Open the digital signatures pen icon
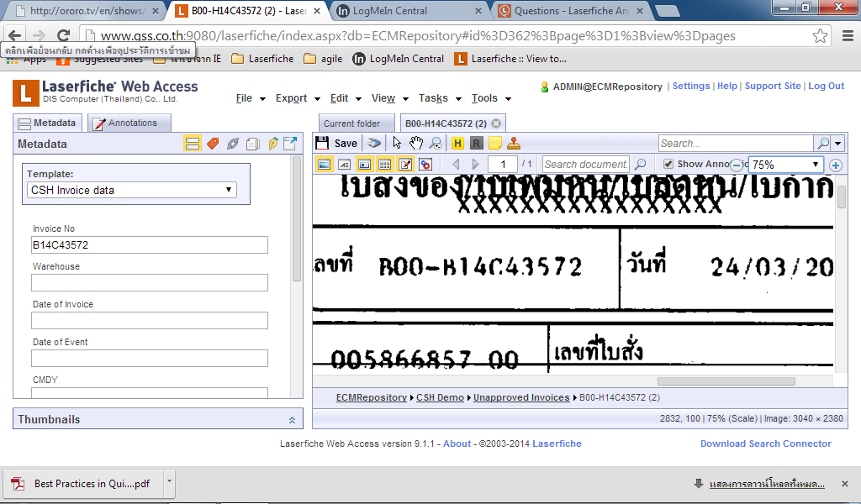861x504 pixels. point(272,144)
